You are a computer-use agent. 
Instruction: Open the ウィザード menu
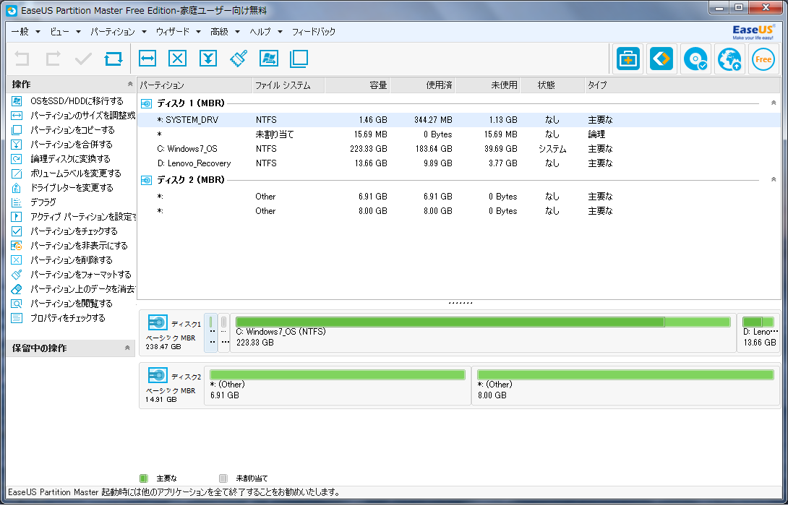pyautogui.click(x=179, y=32)
